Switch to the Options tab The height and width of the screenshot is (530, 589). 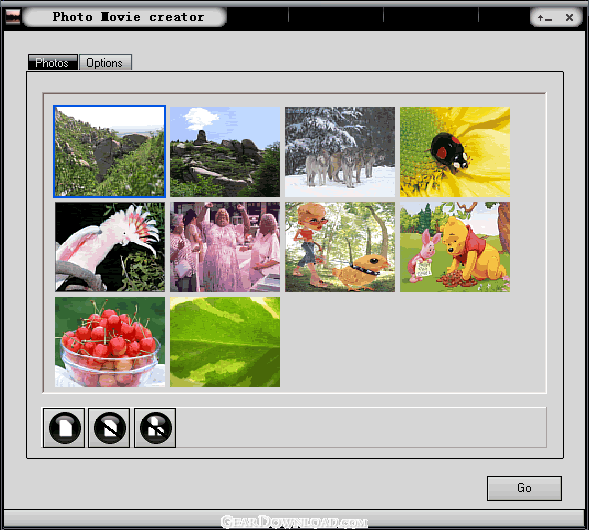[105, 62]
